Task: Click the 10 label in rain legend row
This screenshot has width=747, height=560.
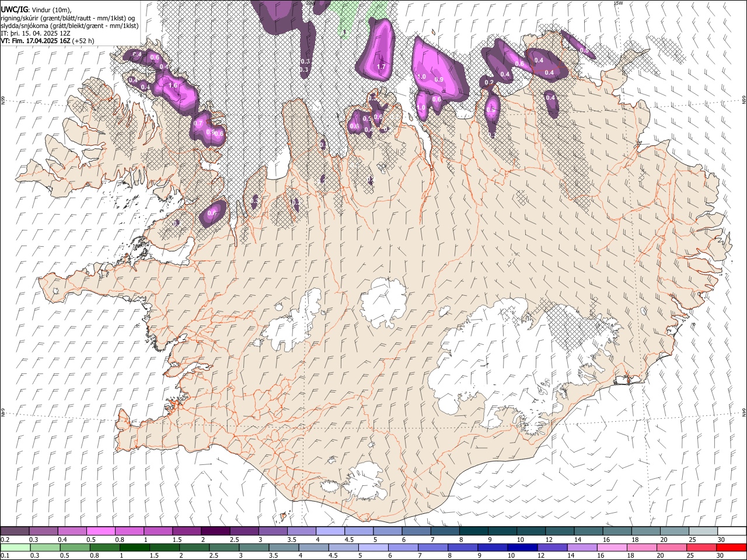Action: click(x=511, y=556)
